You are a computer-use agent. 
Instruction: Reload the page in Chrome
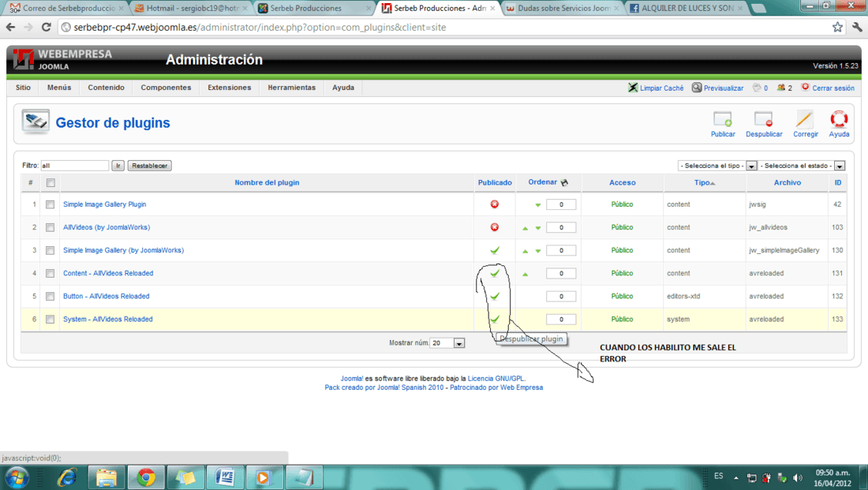47,27
